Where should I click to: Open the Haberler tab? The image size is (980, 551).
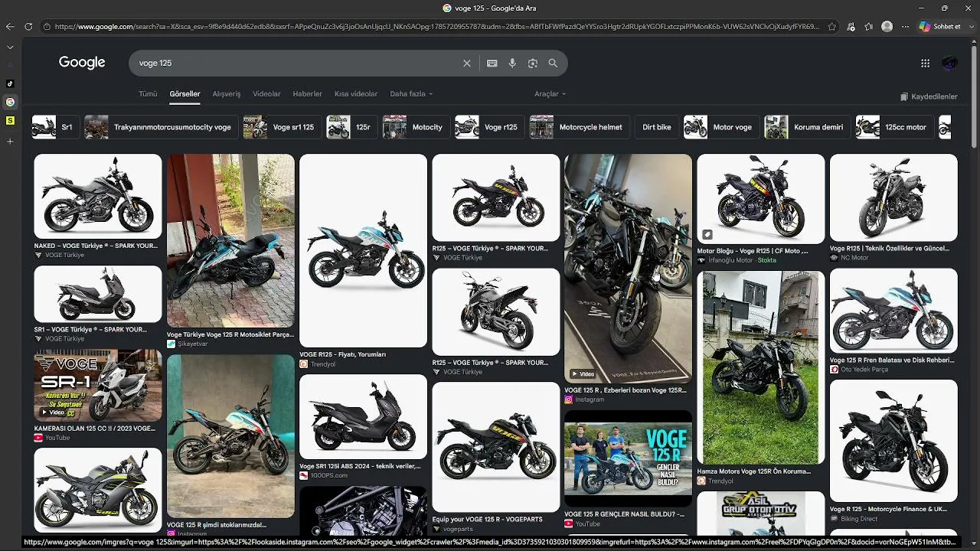pos(308,94)
